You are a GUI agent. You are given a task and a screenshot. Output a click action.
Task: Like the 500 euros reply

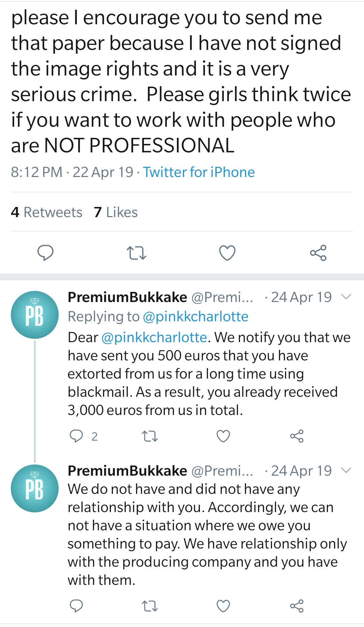point(223,436)
